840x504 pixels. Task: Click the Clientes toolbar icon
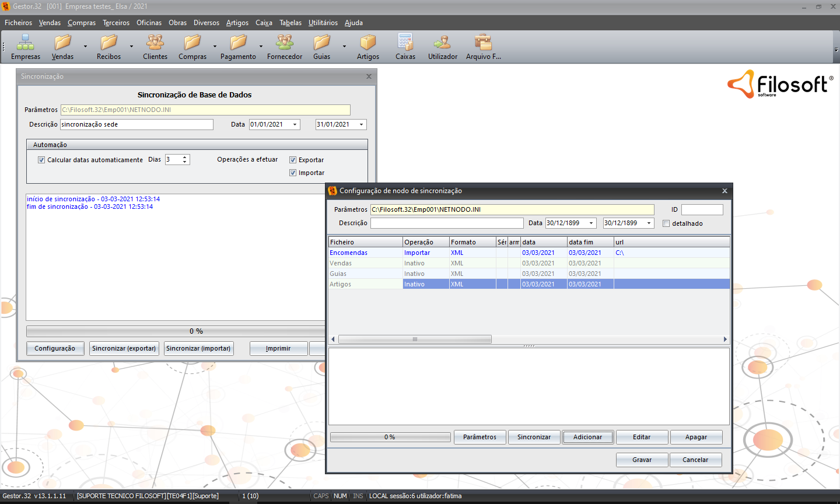[155, 43]
